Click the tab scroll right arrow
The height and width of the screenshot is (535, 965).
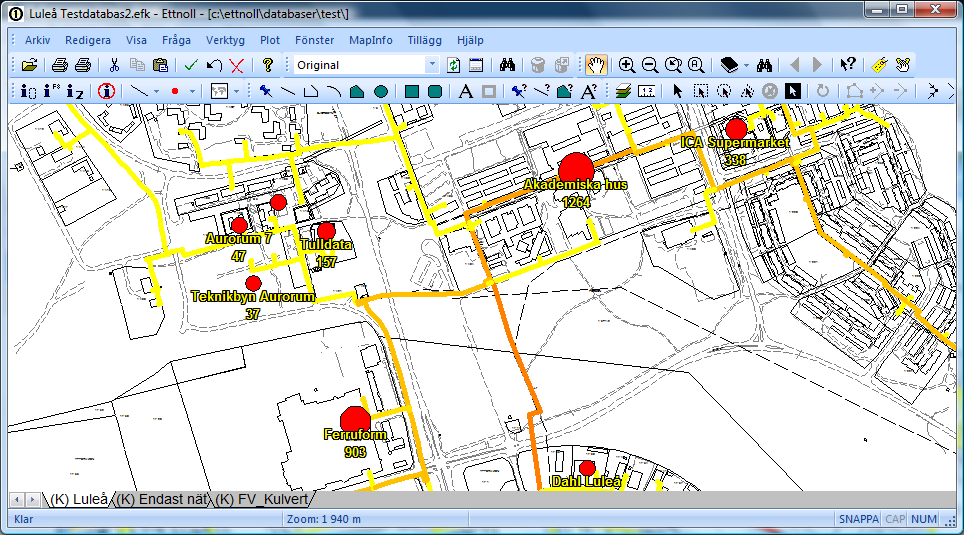(32, 499)
